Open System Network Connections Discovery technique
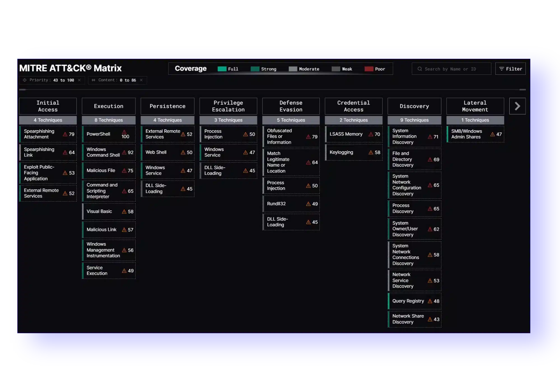 point(414,255)
